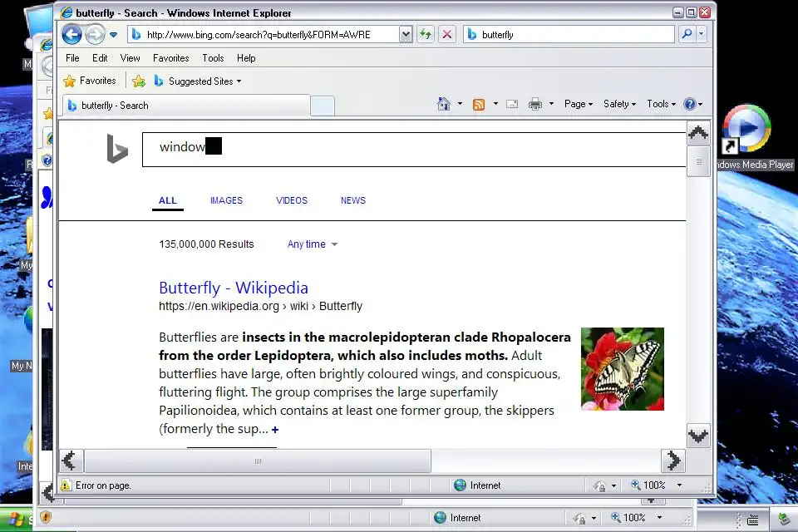Stop loading with the red X icon

point(447,35)
